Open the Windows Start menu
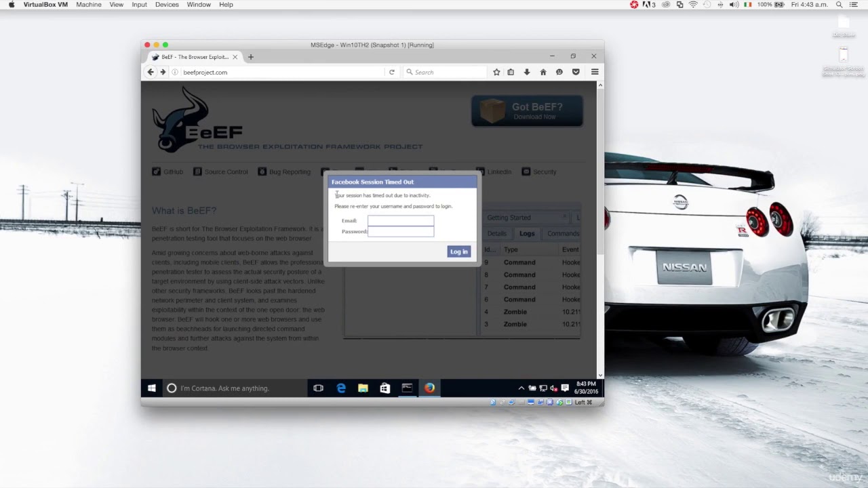868x488 pixels. [151, 388]
